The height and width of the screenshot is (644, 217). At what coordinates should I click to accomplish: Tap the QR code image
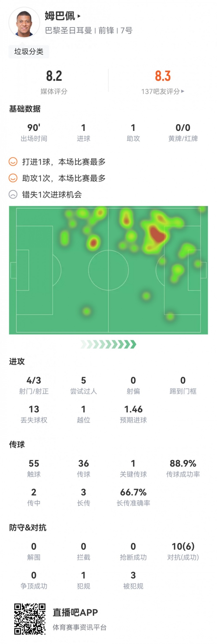point(30,619)
